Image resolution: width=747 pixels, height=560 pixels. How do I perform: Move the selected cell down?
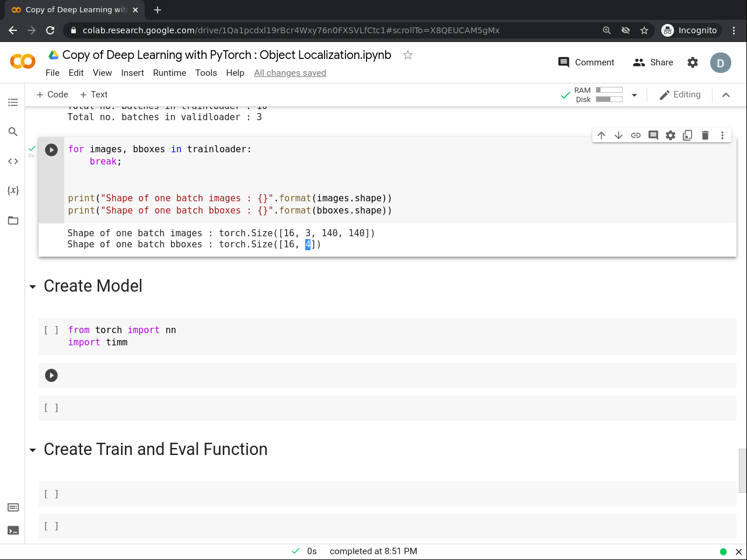619,135
